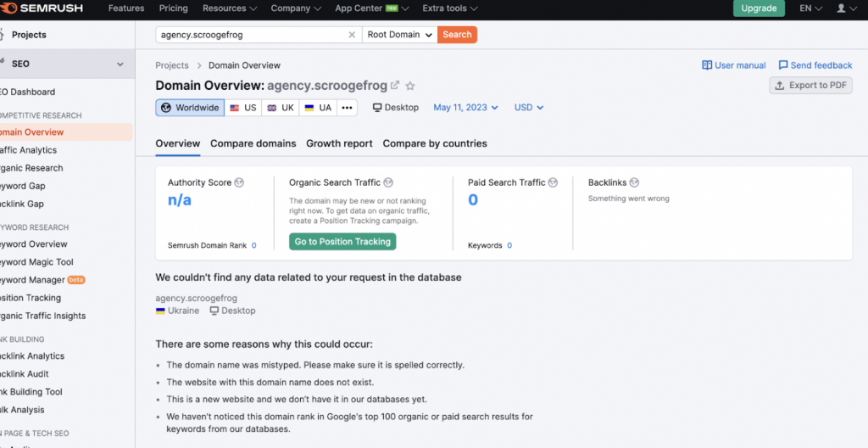Click the Send feedback chat icon
Screen dimensions: 868x448
pyautogui.click(x=783, y=65)
